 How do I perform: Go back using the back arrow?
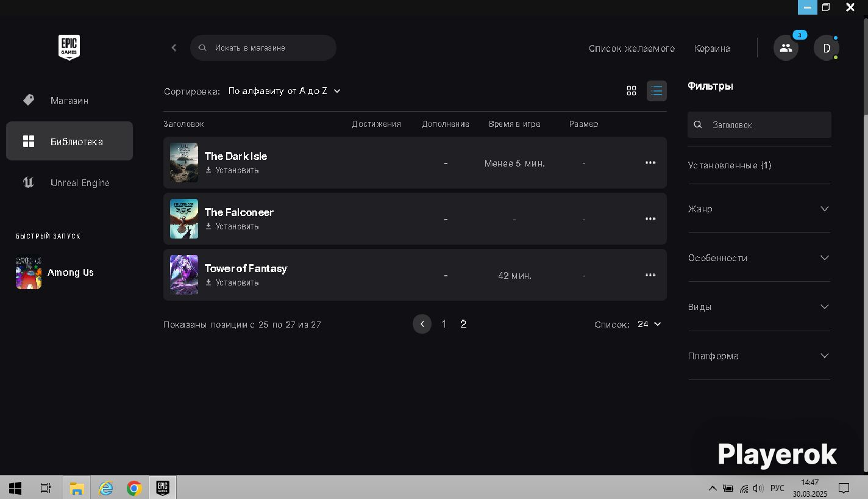[174, 48]
